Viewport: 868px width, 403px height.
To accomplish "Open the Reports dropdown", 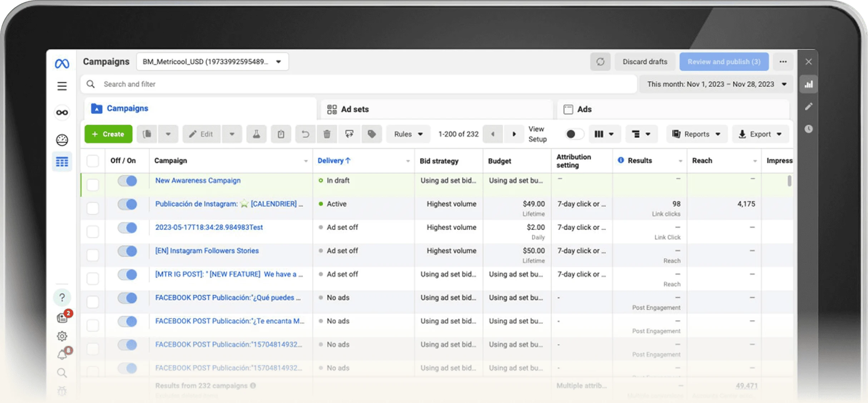I will [x=697, y=134].
